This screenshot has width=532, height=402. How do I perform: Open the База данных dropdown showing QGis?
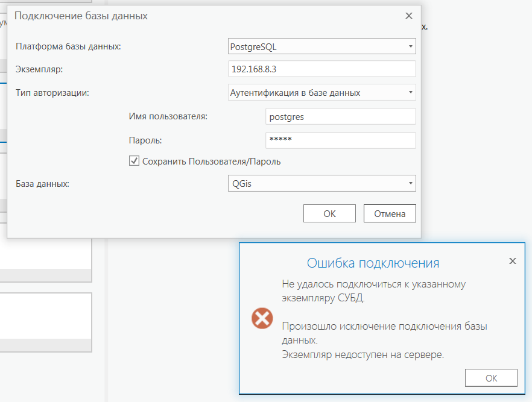(321, 183)
